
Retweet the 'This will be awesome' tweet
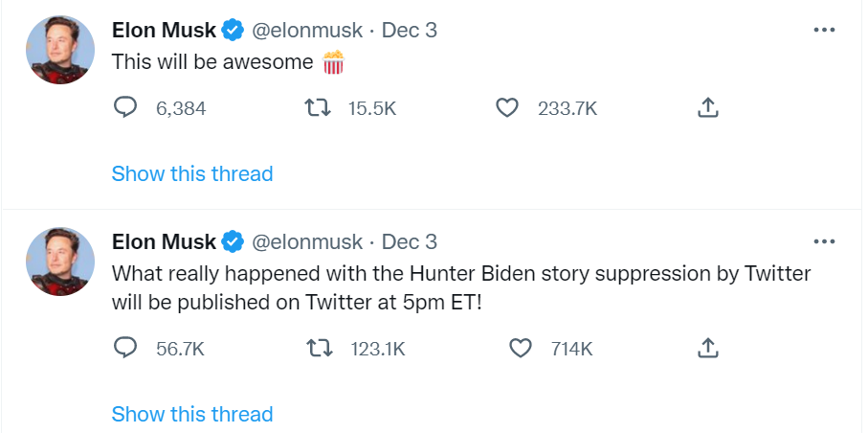pos(317,108)
